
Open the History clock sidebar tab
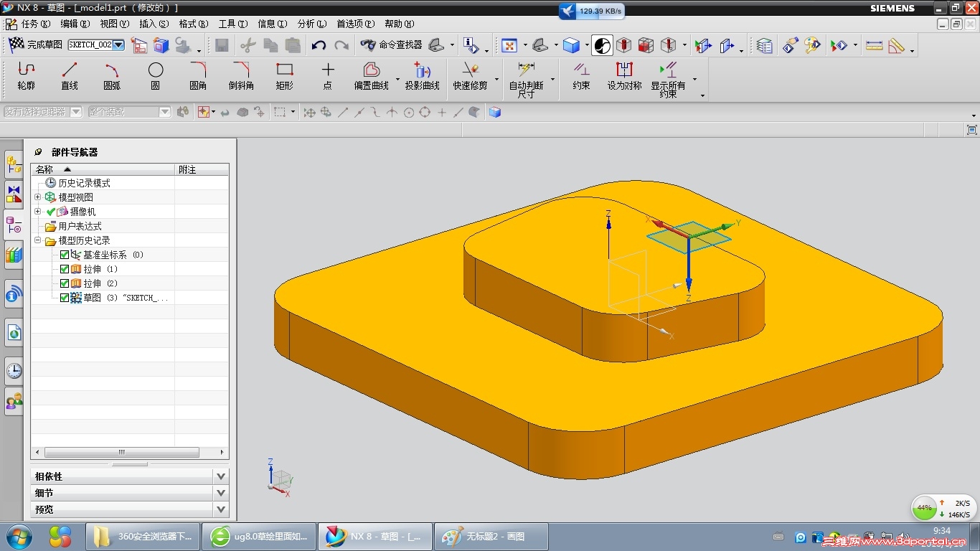click(14, 371)
